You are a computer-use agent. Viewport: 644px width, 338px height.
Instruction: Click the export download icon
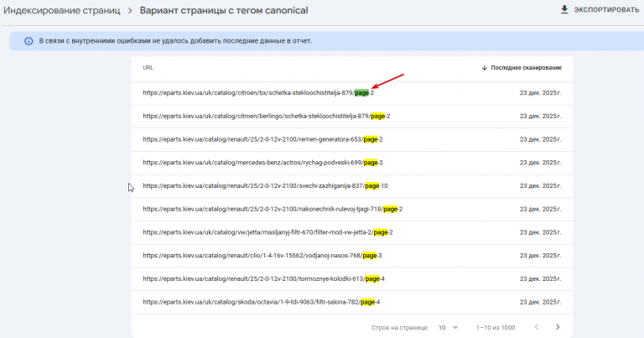click(x=564, y=9)
